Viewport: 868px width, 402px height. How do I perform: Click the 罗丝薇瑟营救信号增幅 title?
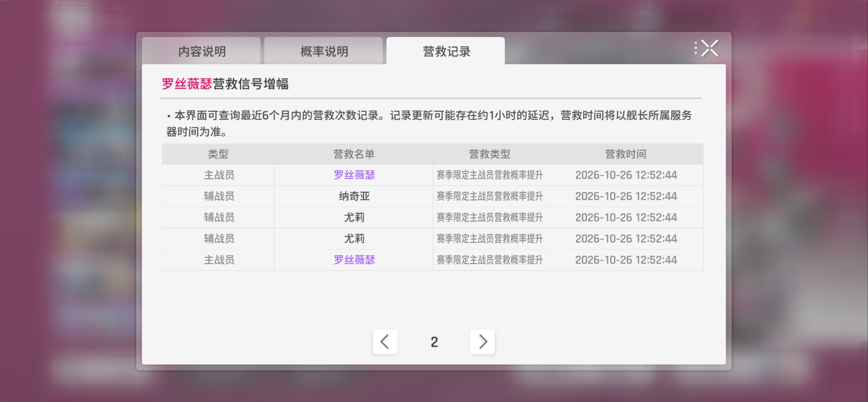tap(225, 84)
